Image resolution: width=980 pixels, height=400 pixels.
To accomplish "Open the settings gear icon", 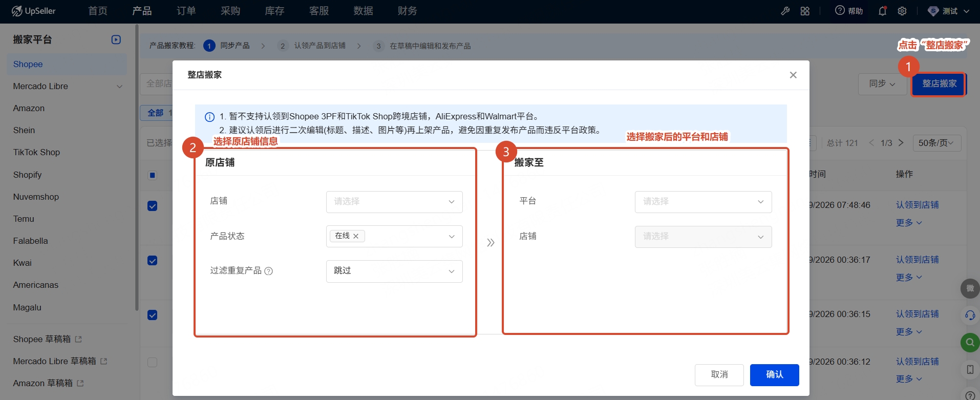I will [902, 11].
